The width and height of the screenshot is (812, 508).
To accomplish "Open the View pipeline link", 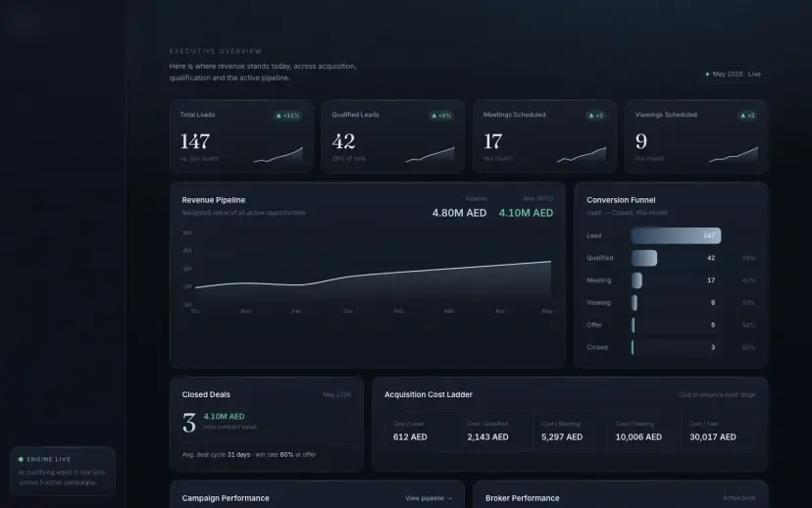I will point(429,498).
